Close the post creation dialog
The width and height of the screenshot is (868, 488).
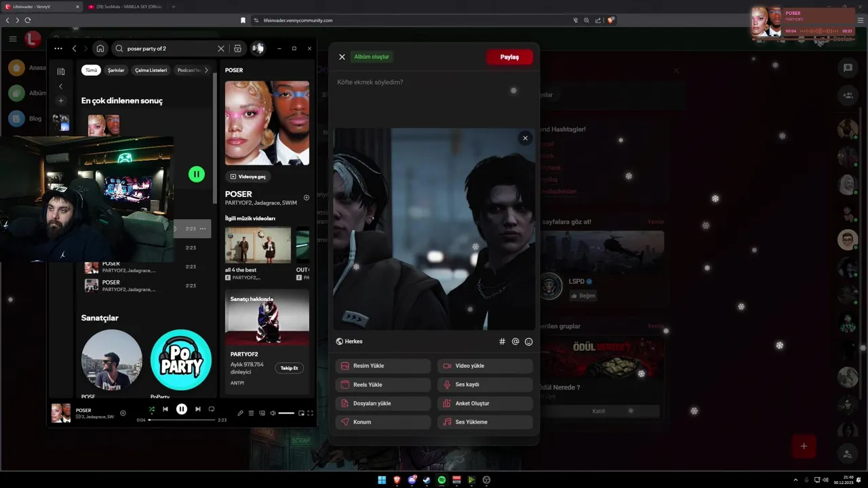coord(342,57)
